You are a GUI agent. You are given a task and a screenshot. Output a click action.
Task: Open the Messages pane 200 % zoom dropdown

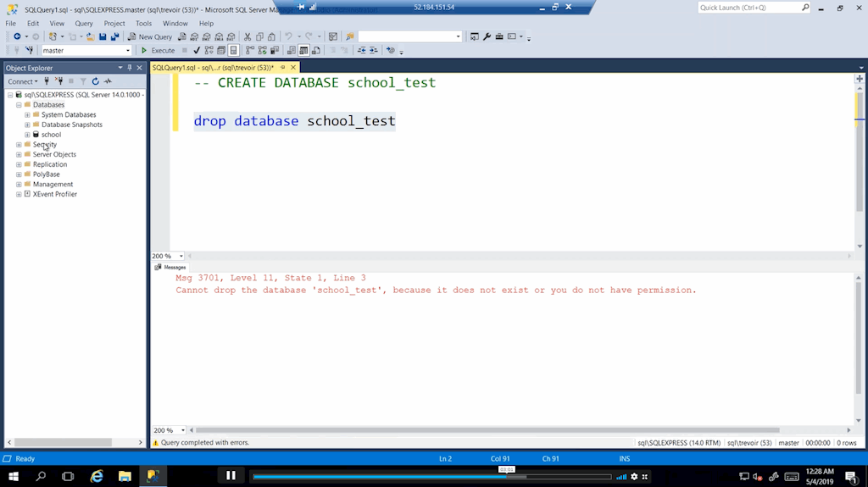(x=183, y=430)
